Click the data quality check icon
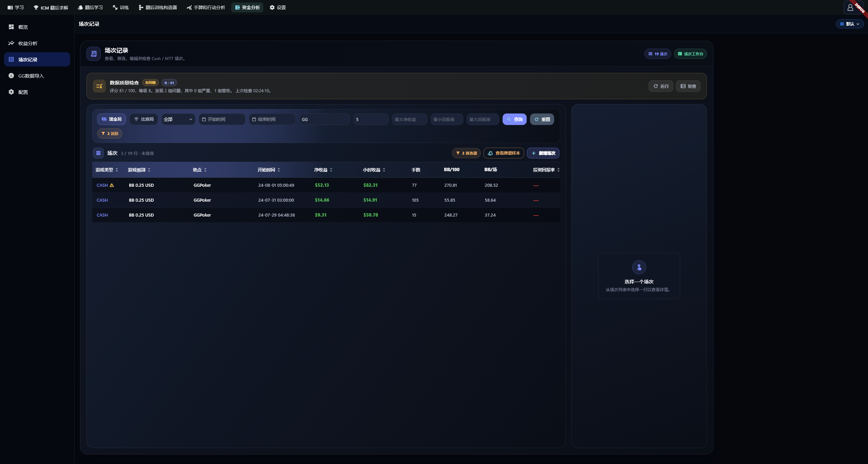868x464 pixels. (99, 86)
